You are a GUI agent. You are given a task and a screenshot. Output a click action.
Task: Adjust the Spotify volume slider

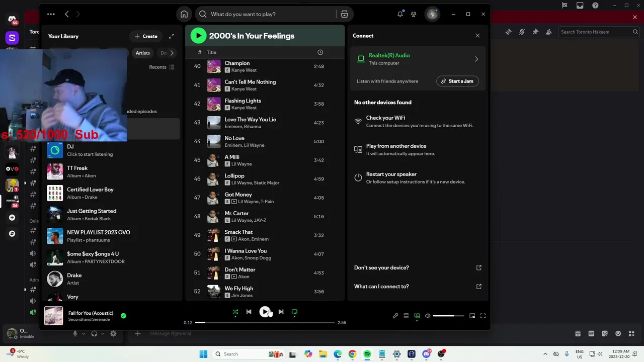[448, 316]
